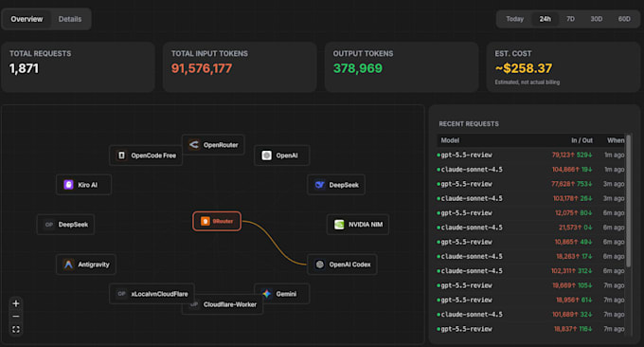644x347 pixels.
Task: Open the Details tab
Action: (70, 19)
